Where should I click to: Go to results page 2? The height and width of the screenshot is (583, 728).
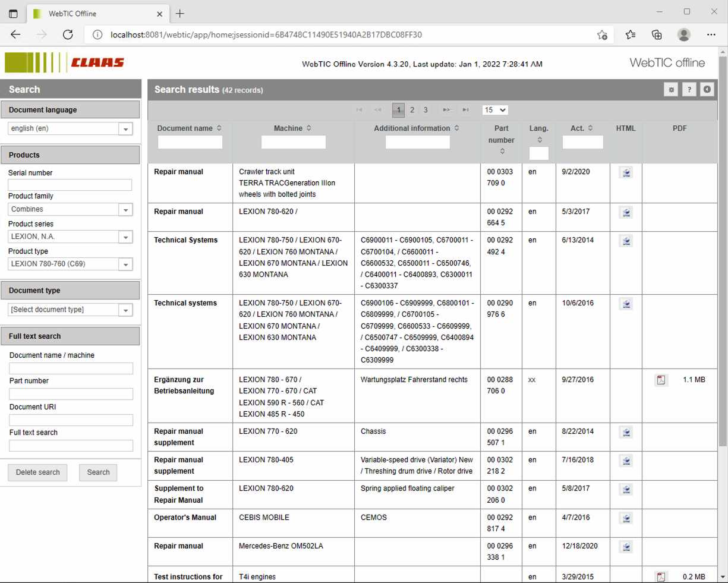click(x=412, y=110)
